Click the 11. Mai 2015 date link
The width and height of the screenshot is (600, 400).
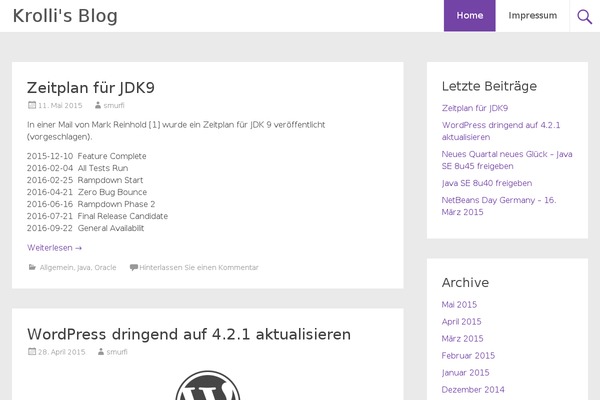click(60, 105)
